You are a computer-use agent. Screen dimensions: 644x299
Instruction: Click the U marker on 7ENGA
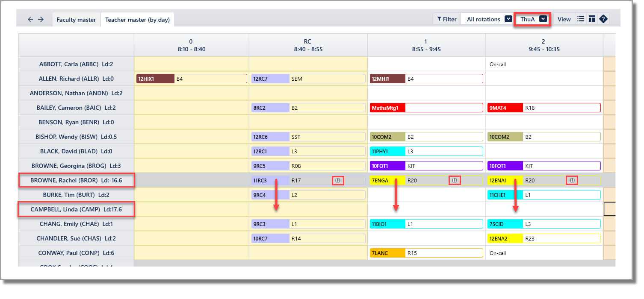pyautogui.click(x=454, y=181)
